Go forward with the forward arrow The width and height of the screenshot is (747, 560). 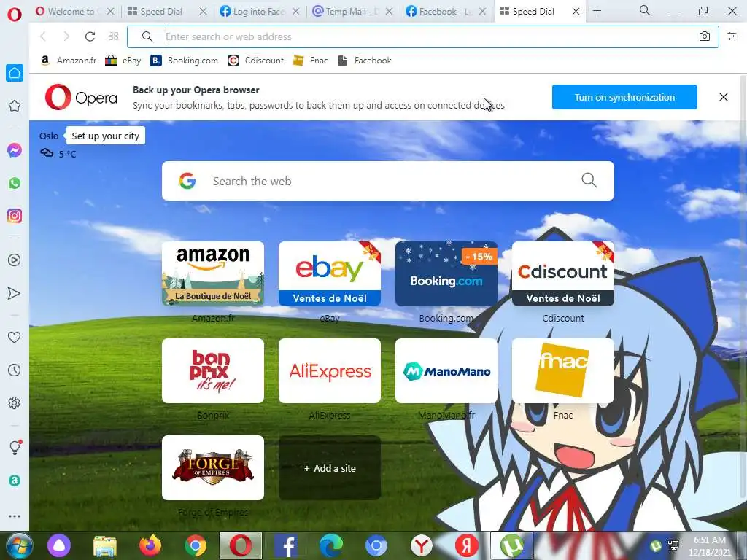point(66,36)
